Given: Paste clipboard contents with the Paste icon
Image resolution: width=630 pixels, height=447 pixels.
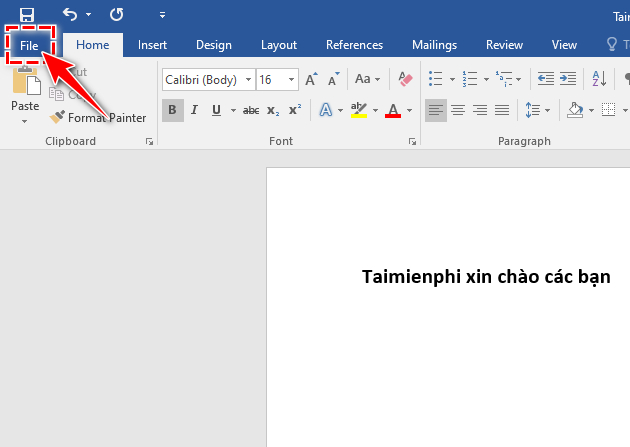Looking at the screenshot, I should pos(26,80).
